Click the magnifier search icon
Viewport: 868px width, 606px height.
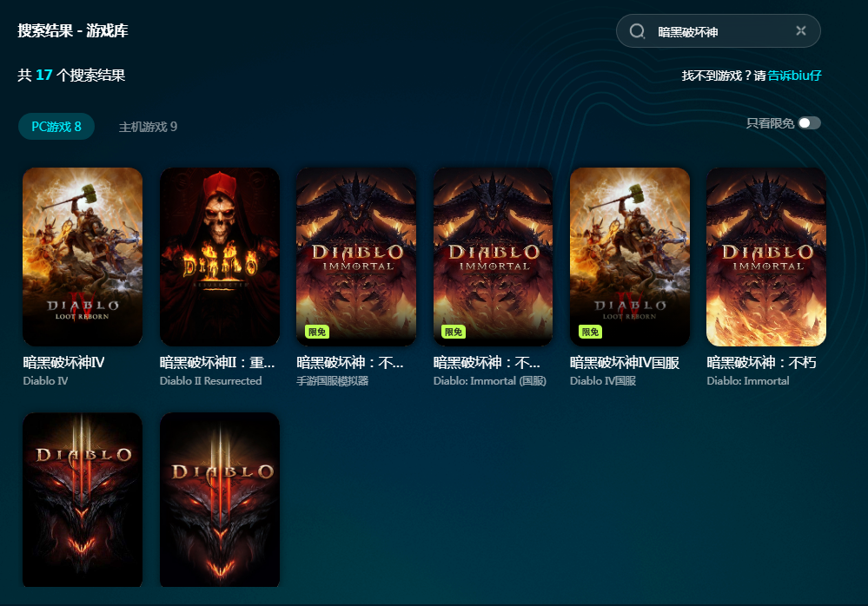[x=637, y=31]
